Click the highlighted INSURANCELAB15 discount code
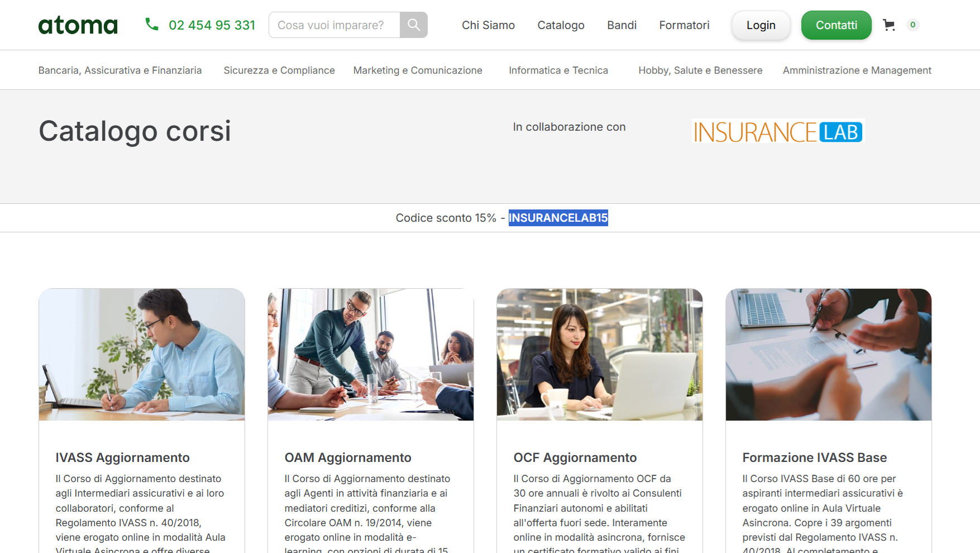Screen dimensions: 980x553 pos(558,218)
